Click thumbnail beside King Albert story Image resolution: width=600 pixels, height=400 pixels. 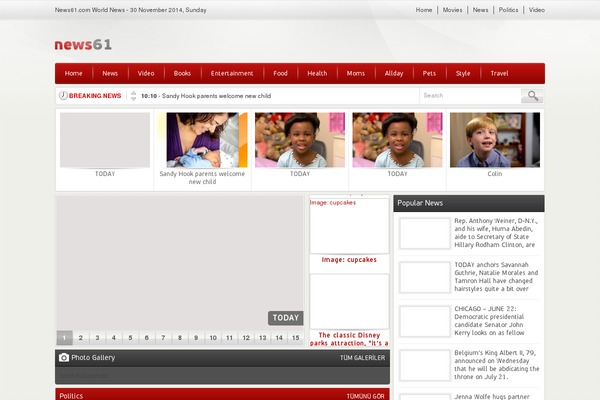click(x=424, y=365)
